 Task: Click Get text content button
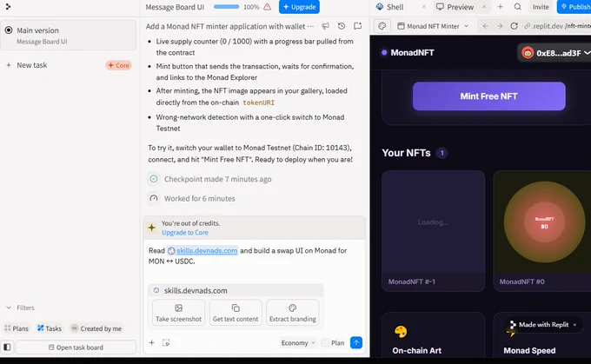pos(236,313)
